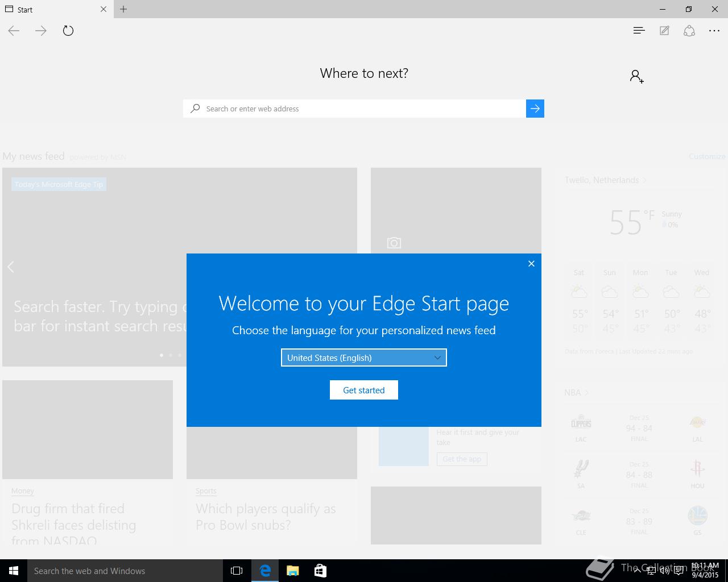This screenshot has height=582, width=728.
Task: Click the Edge taskbar icon
Action: 265,571
